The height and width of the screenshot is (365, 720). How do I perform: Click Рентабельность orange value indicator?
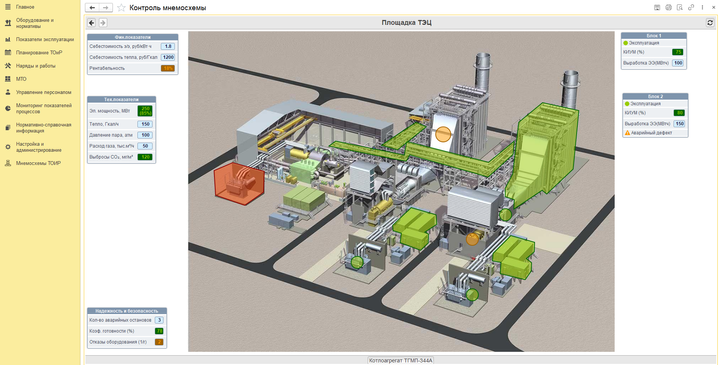tap(168, 68)
